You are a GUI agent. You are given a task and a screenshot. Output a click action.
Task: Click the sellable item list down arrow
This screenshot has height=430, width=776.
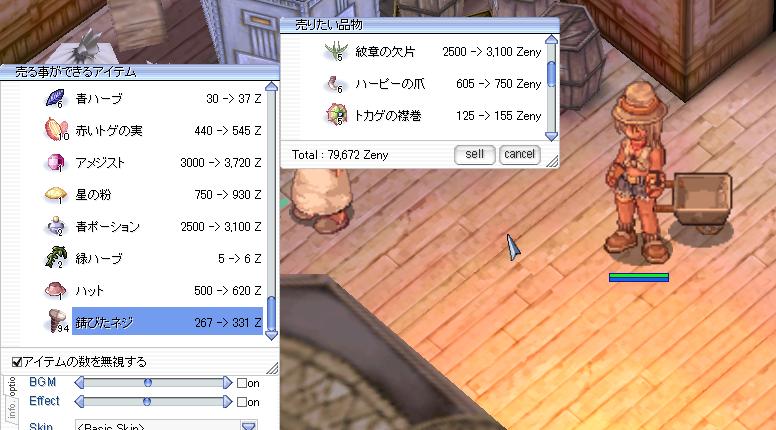[271, 335]
